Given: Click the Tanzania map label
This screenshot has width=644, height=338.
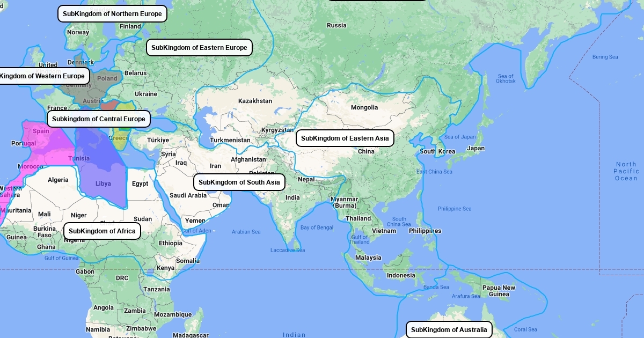Looking at the screenshot, I should [157, 289].
